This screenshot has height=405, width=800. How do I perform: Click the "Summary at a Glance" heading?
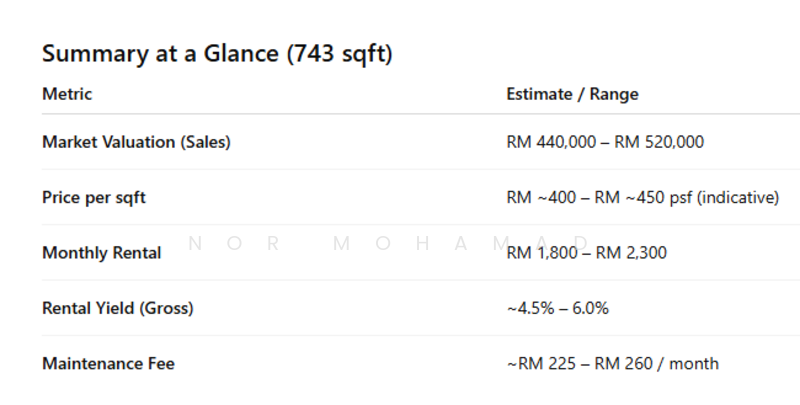(161, 54)
